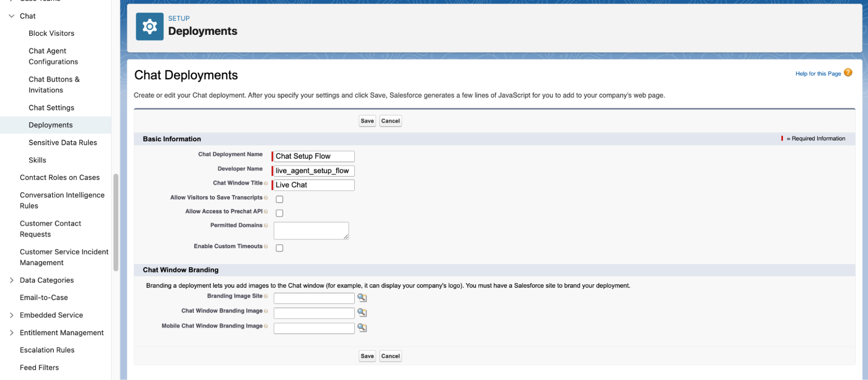Expand the Embedded Service section
Image resolution: width=868 pixels, height=380 pixels.
(x=12, y=315)
